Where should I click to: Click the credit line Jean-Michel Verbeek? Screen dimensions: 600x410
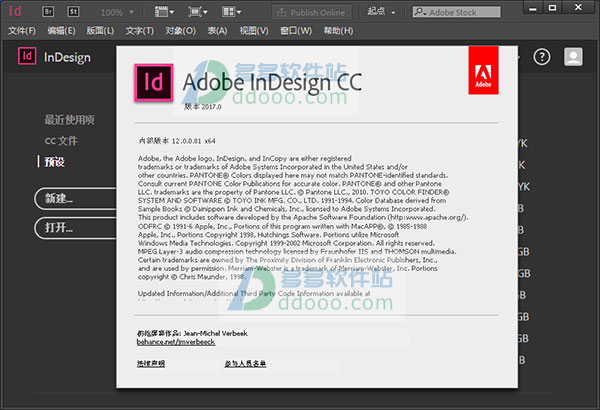pyautogui.click(x=192, y=333)
